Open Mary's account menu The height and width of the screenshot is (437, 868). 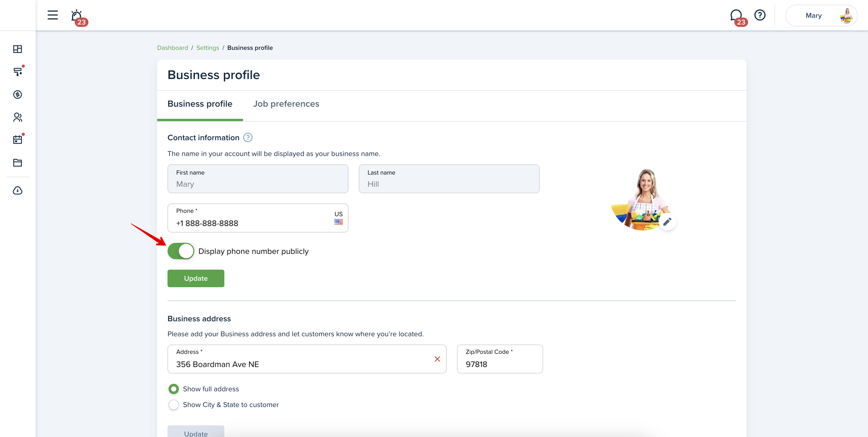(x=821, y=15)
